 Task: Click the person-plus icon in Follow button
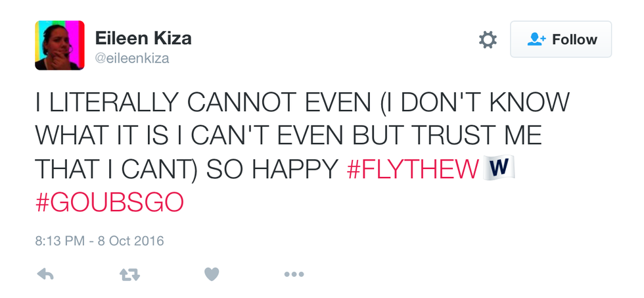[x=537, y=40]
